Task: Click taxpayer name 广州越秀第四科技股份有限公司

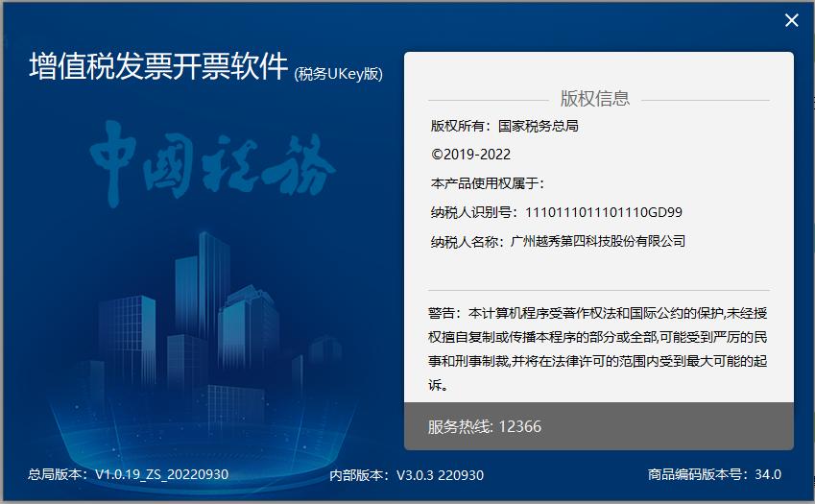Action: tap(598, 241)
